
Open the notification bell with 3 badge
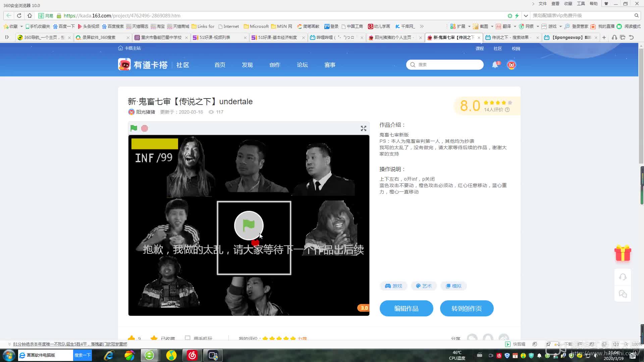495,65
